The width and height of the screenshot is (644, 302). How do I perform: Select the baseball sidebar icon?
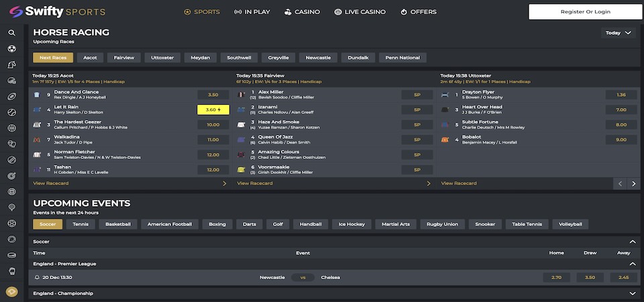point(12,112)
